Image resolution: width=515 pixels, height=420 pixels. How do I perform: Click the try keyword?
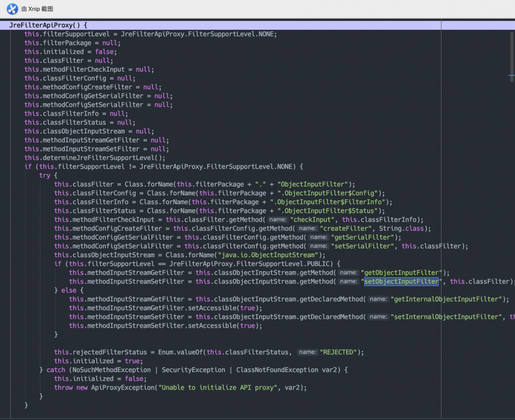(45, 176)
